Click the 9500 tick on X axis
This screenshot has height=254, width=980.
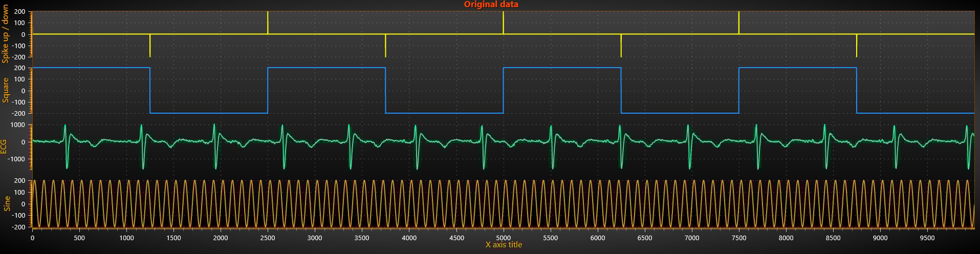pos(927,238)
